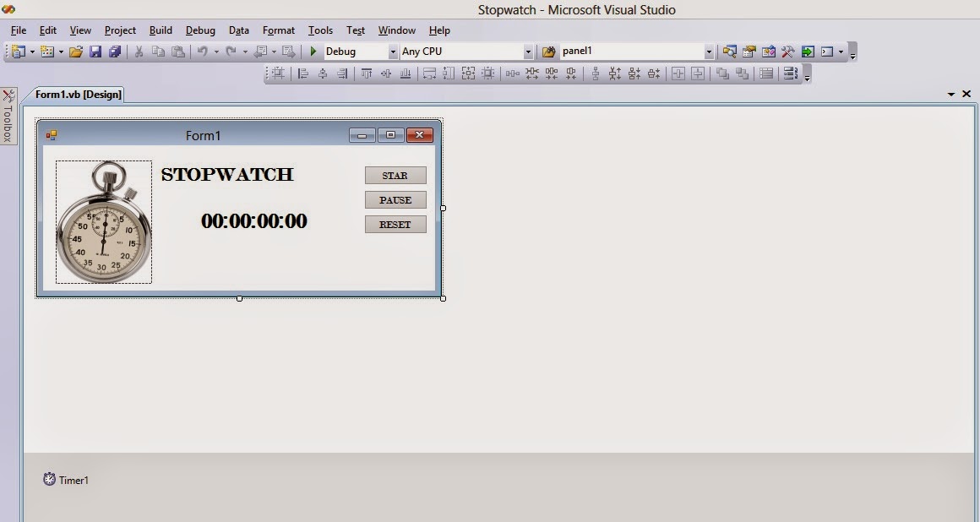Click Make Vertical Spacing Equal icon
The image size is (980, 522).
pyautogui.click(x=596, y=73)
